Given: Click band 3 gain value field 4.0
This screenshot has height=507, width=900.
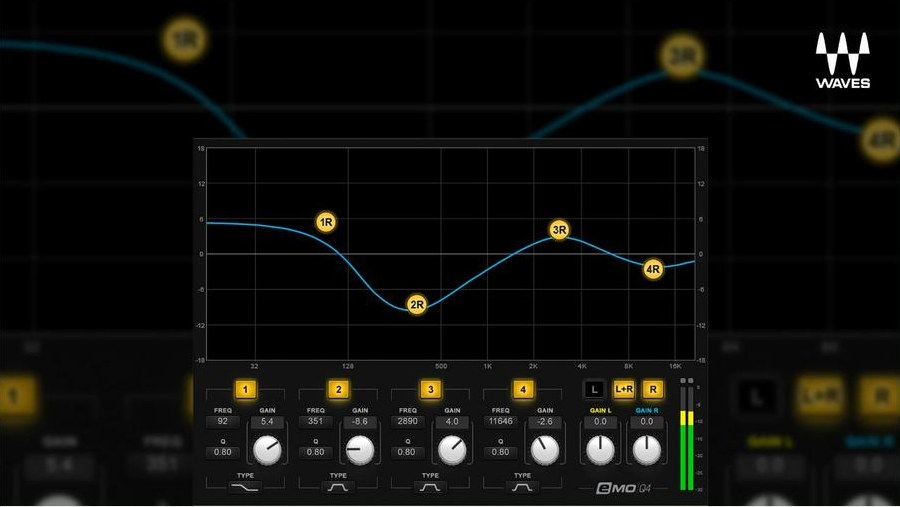Looking at the screenshot, I should (x=452, y=421).
